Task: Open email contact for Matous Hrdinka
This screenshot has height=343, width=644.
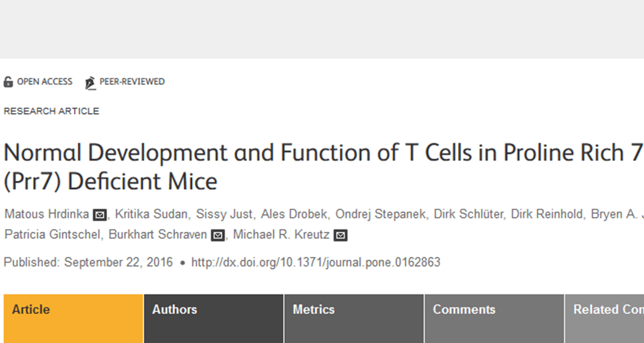Action: click(x=99, y=215)
